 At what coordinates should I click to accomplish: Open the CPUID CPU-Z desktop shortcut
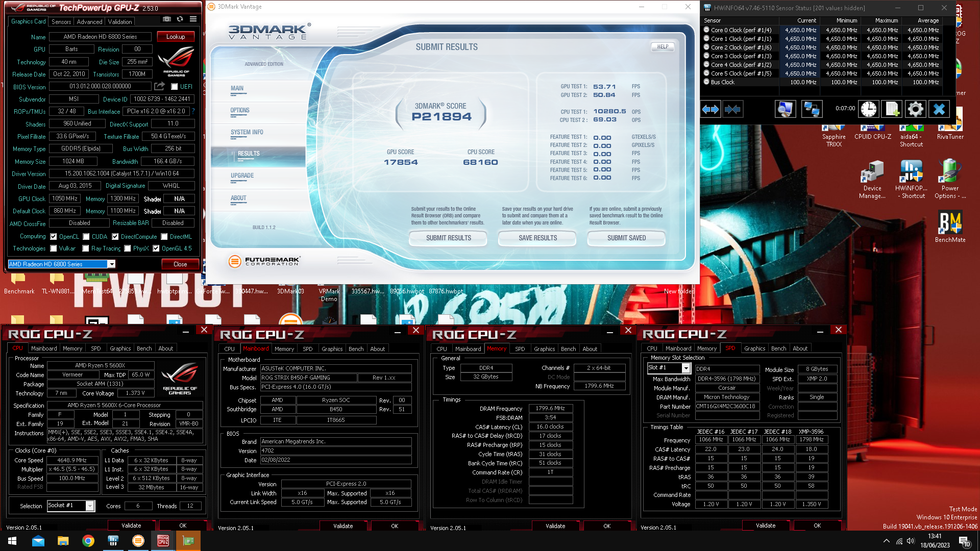[872, 133]
